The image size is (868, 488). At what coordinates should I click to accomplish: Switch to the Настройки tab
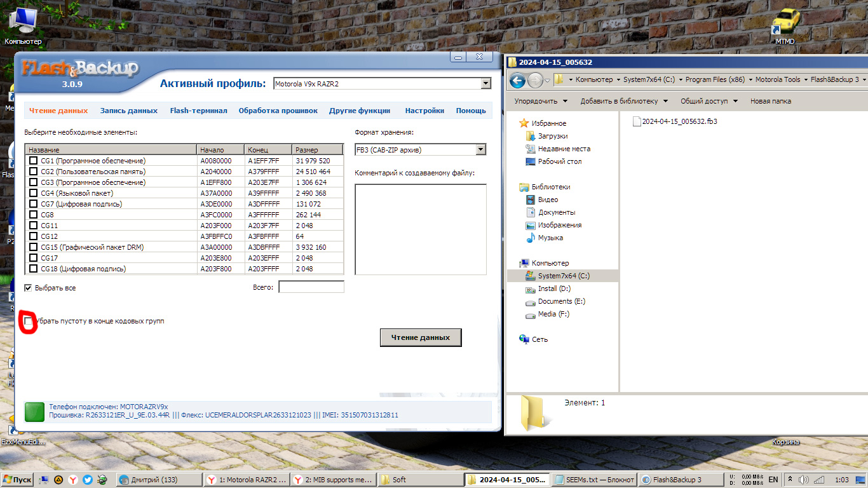424,111
